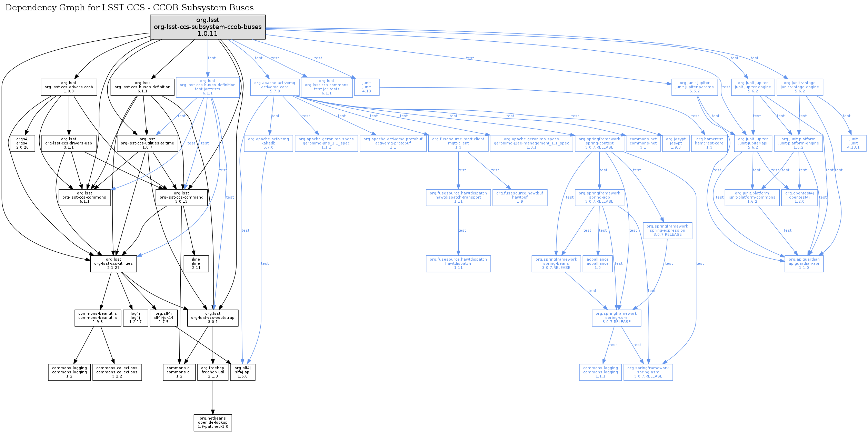Viewport: 868px width, 433px height.
Task: Click the freehep-util 2.1.3 node
Action: pos(213,372)
